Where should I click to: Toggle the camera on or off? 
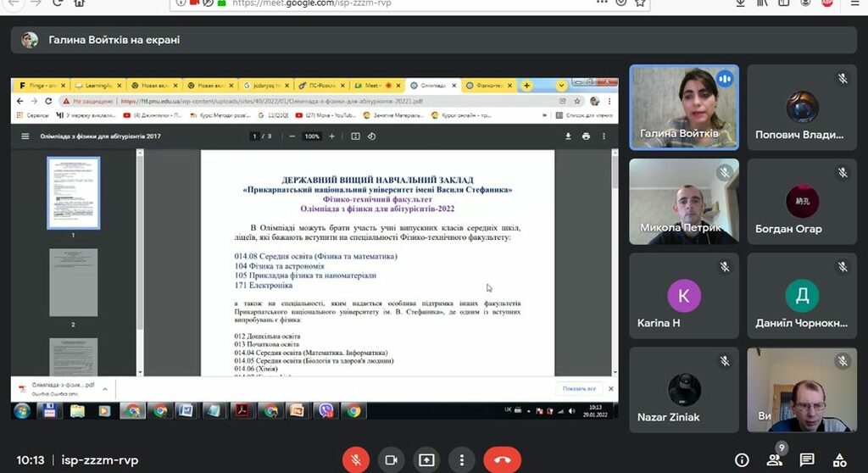(391, 460)
